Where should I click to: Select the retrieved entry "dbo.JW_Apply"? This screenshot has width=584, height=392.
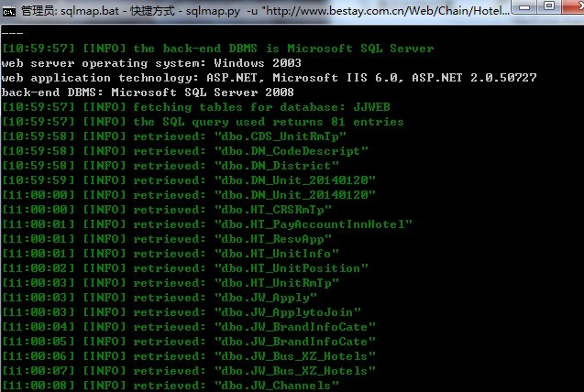pos(266,298)
